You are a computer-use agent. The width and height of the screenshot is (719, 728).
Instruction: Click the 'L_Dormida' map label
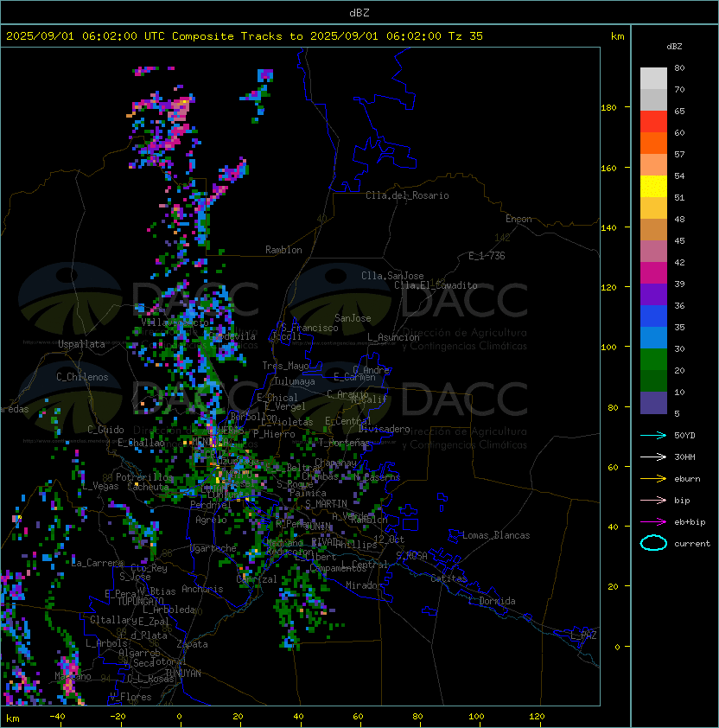[492, 601]
